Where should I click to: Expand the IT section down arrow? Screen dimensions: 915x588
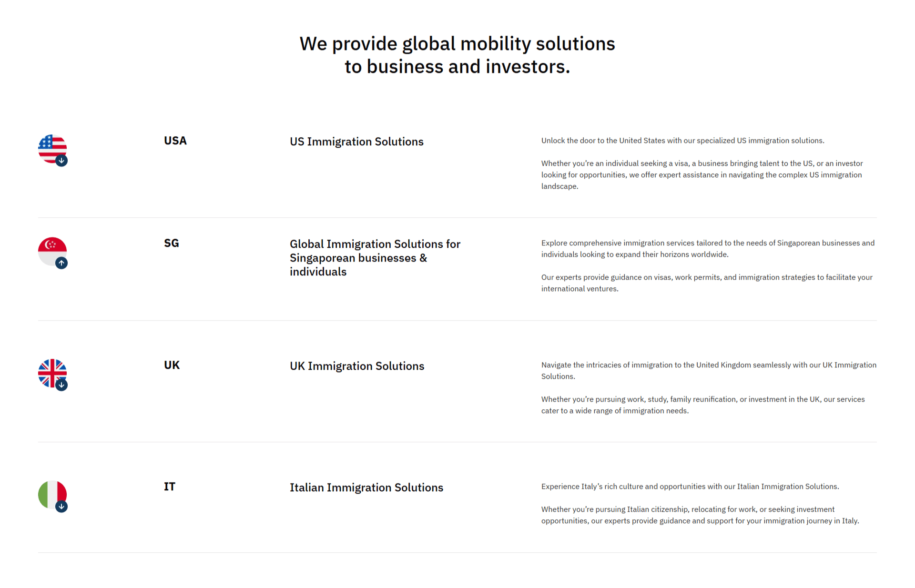[61, 507]
